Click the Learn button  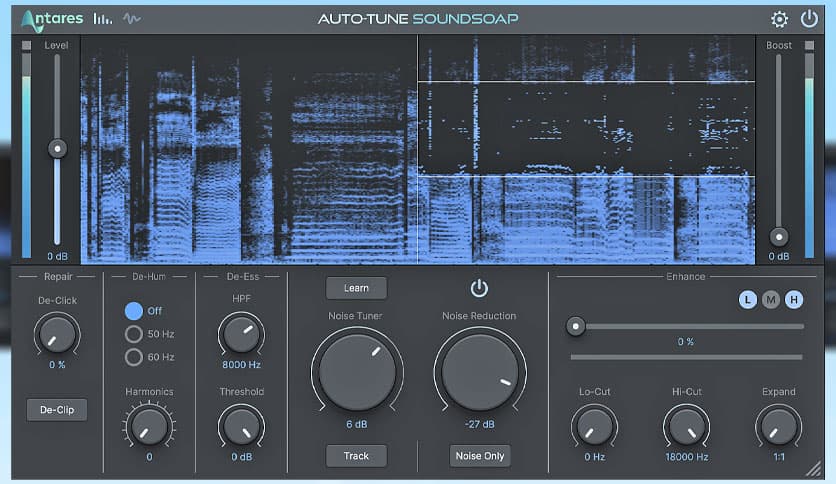pyautogui.click(x=356, y=288)
